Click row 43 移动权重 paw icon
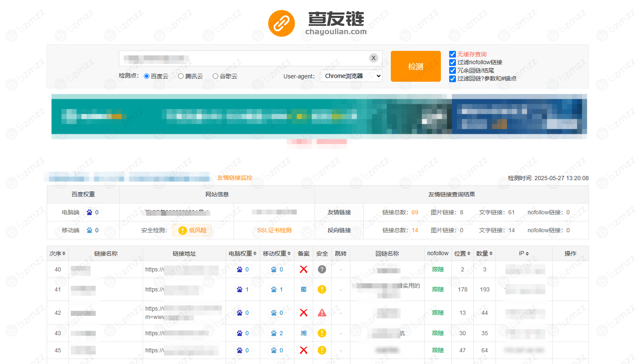The height and width of the screenshot is (364, 644). click(x=274, y=333)
